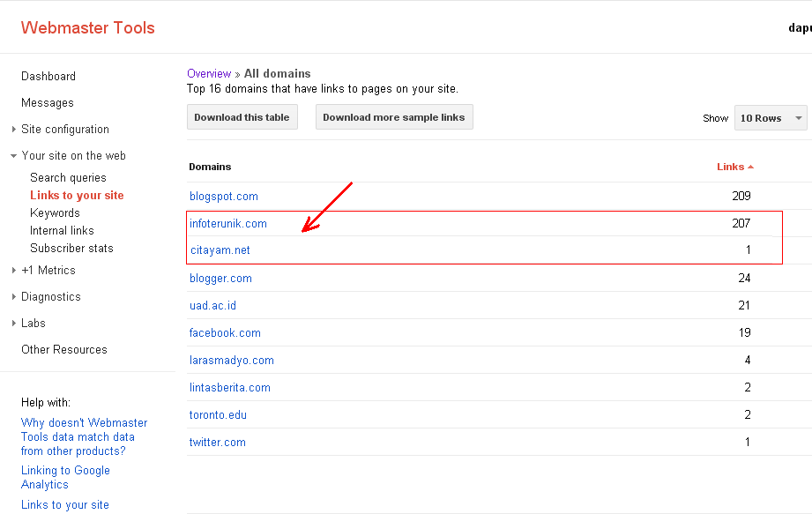Screen dimensions: 812x514
Task: Open the citayam.net domain link
Action: pos(220,250)
